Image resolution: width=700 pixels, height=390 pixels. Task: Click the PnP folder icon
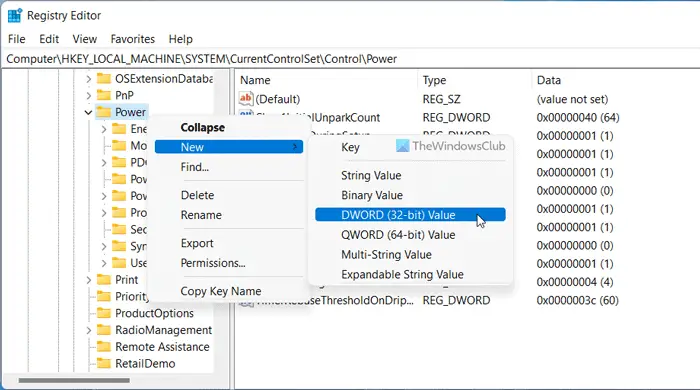click(104, 95)
